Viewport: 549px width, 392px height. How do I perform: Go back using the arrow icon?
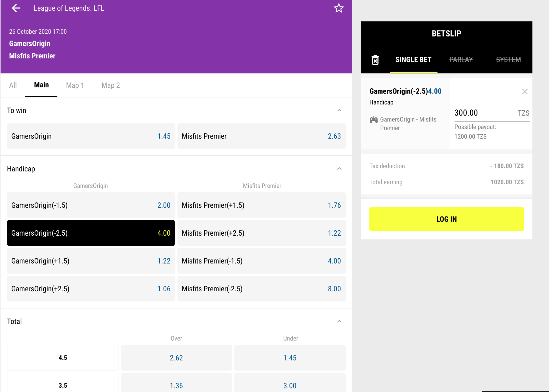16,8
